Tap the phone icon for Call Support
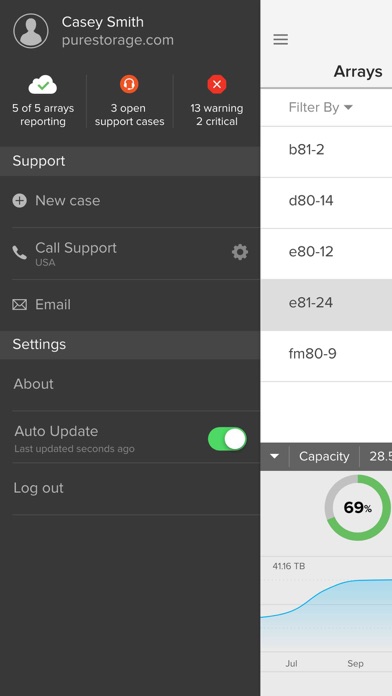The width and height of the screenshot is (392, 696). coord(20,253)
